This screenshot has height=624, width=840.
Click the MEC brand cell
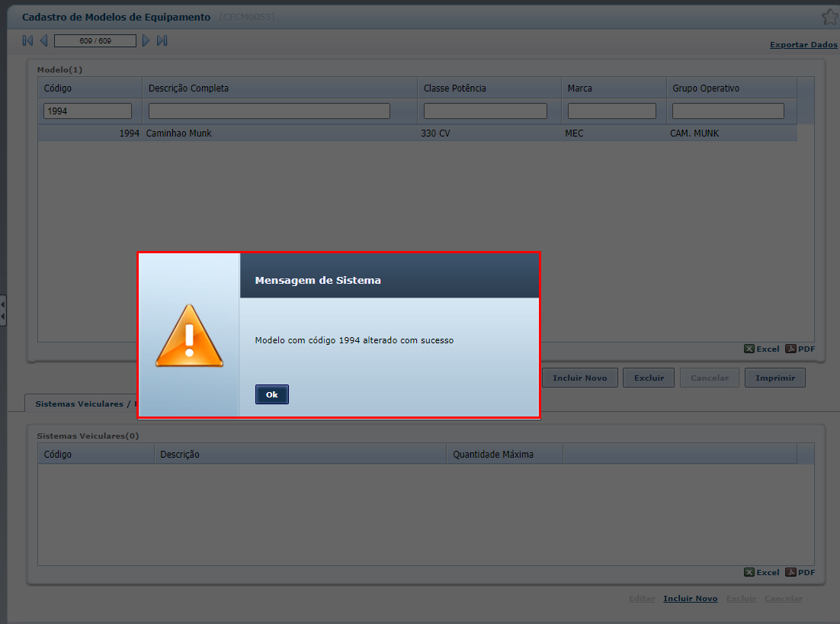pyautogui.click(x=574, y=133)
